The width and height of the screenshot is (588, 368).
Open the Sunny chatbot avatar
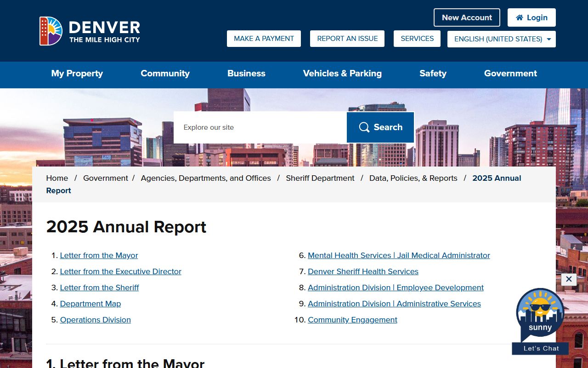point(540,315)
